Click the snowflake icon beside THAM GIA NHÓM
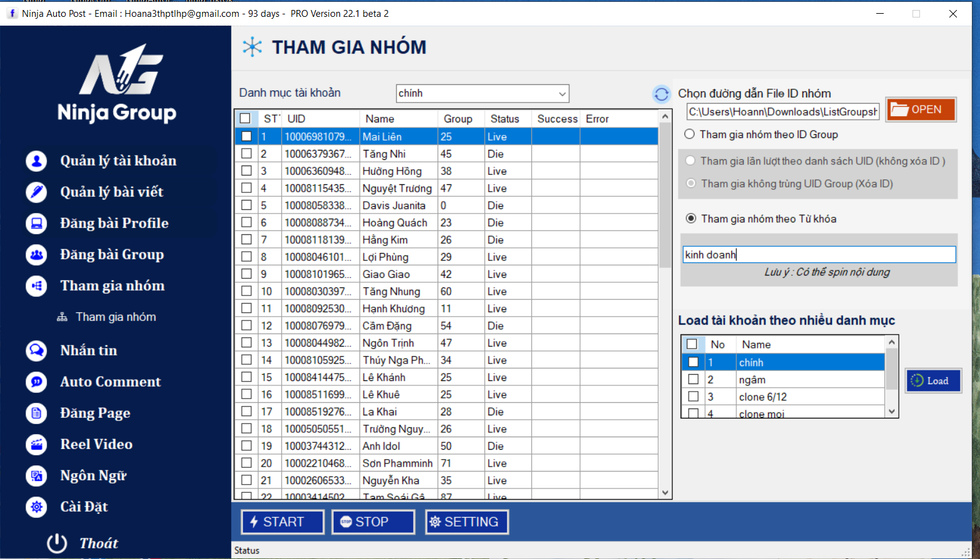980x559 pixels. click(252, 47)
